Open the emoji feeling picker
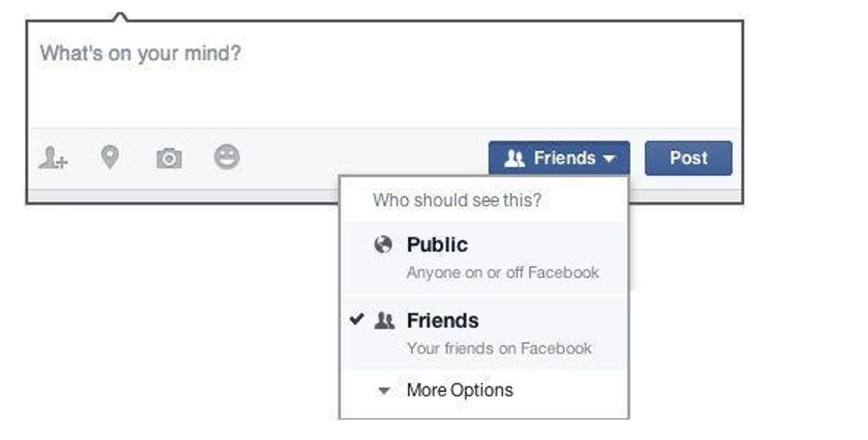 227,158
